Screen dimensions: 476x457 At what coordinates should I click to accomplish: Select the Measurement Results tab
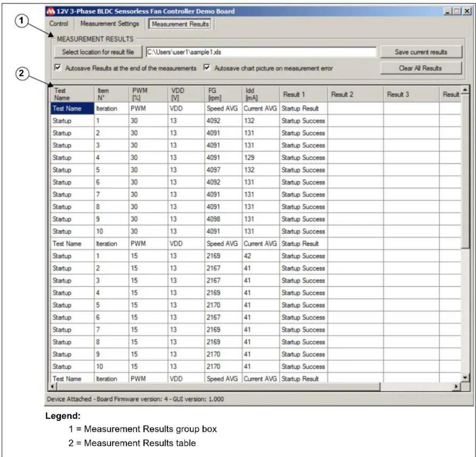pos(180,24)
